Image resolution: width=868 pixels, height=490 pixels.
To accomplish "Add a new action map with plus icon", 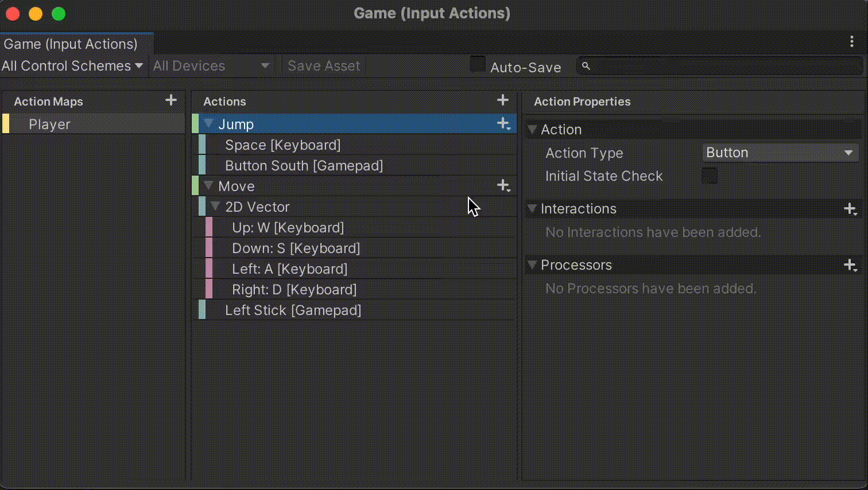I will (171, 100).
